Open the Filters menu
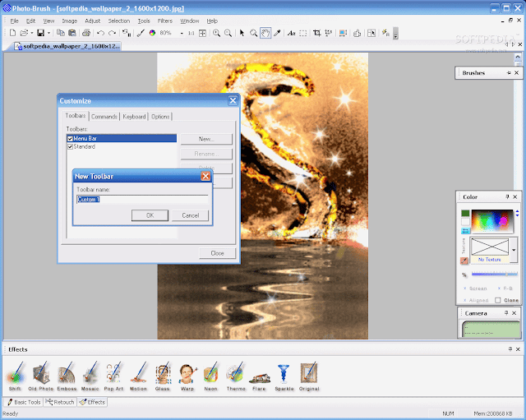The image size is (526, 420). click(165, 21)
